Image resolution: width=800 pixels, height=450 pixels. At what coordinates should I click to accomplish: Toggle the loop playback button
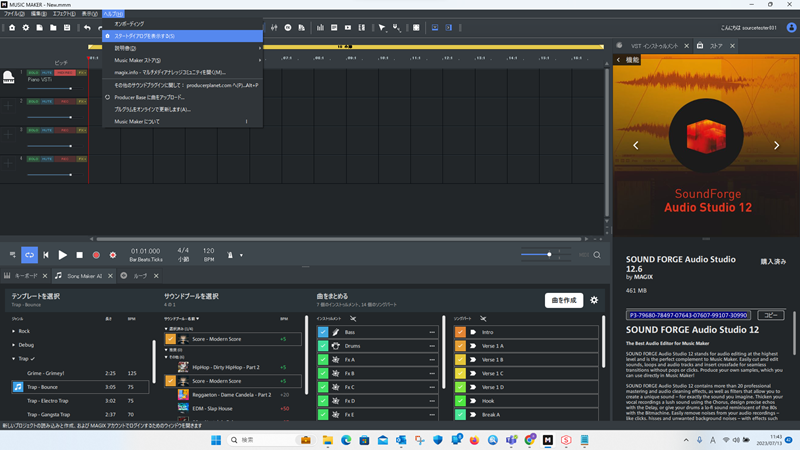click(x=29, y=255)
